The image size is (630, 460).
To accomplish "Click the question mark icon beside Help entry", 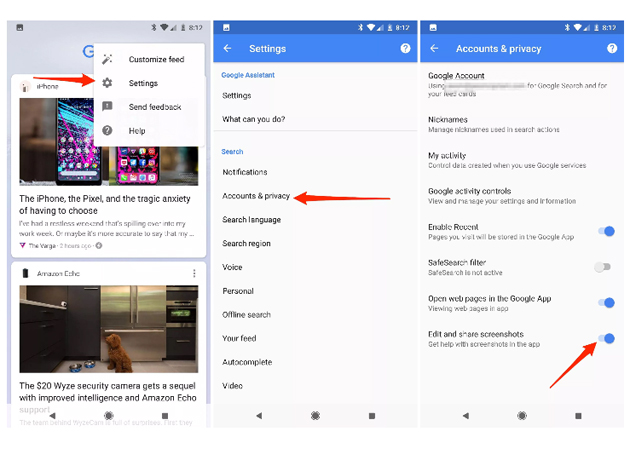I will 108,130.
